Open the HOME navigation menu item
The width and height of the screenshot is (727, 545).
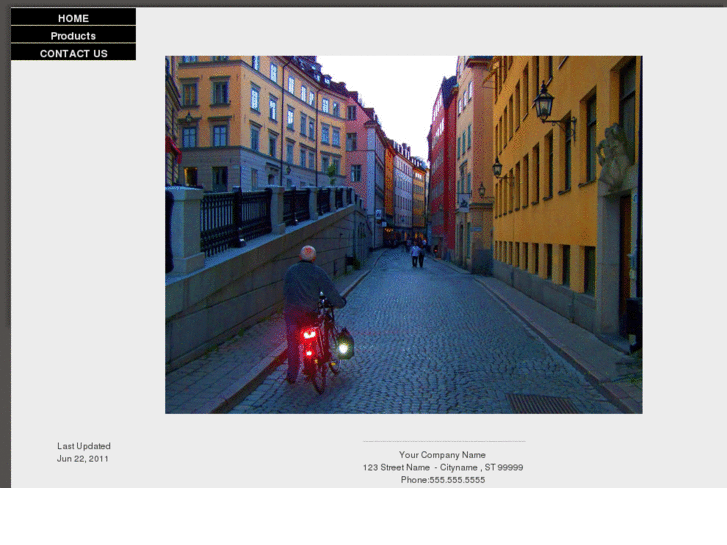[73, 18]
